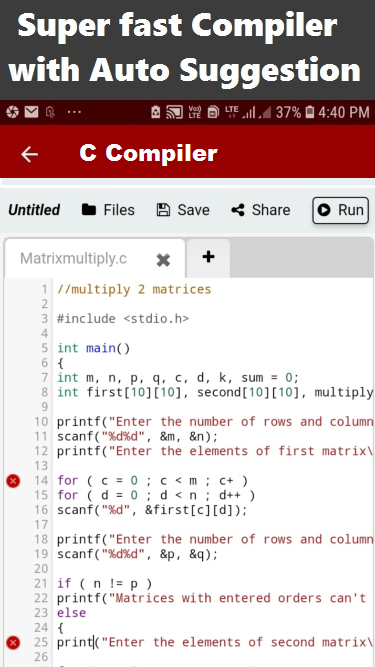
Task: Open the Files folder button
Action: point(108,210)
